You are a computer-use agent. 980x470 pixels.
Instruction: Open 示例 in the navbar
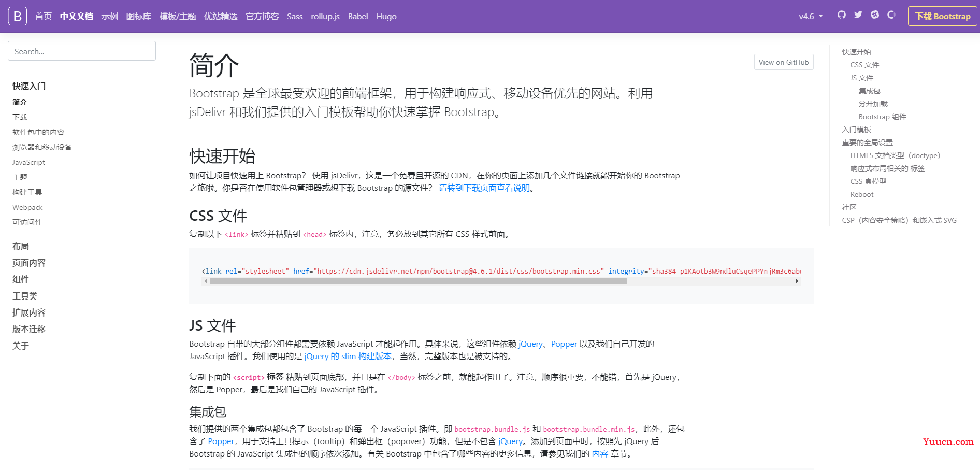[110, 16]
